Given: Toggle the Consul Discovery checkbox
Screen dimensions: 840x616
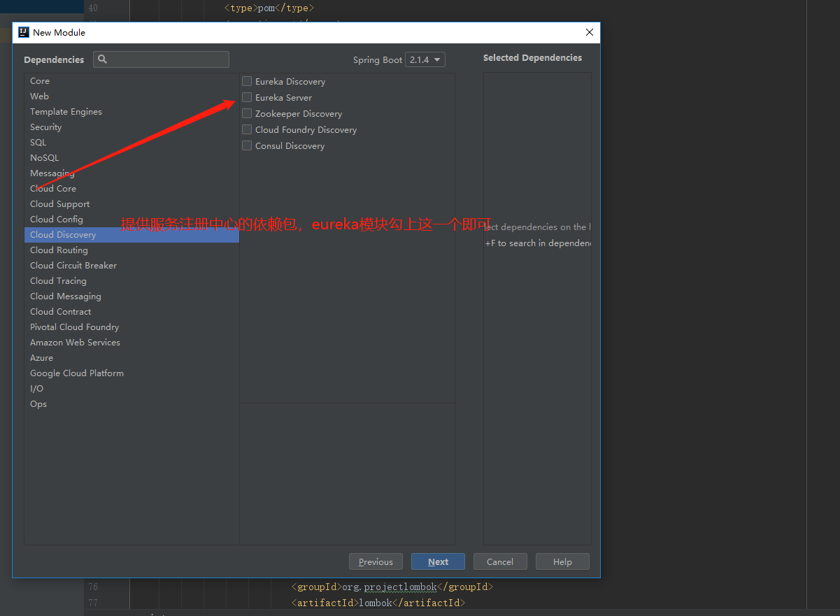Looking at the screenshot, I should tap(247, 145).
